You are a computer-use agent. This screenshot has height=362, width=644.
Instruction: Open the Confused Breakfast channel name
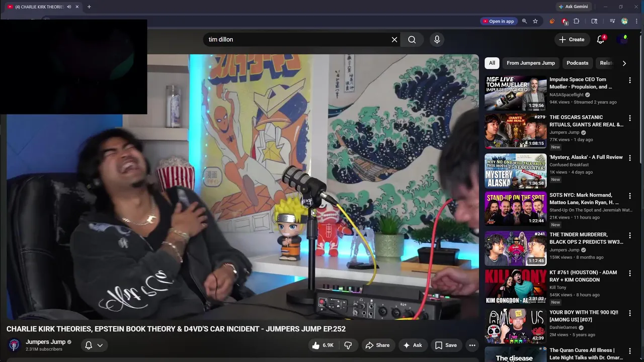[x=569, y=164]
